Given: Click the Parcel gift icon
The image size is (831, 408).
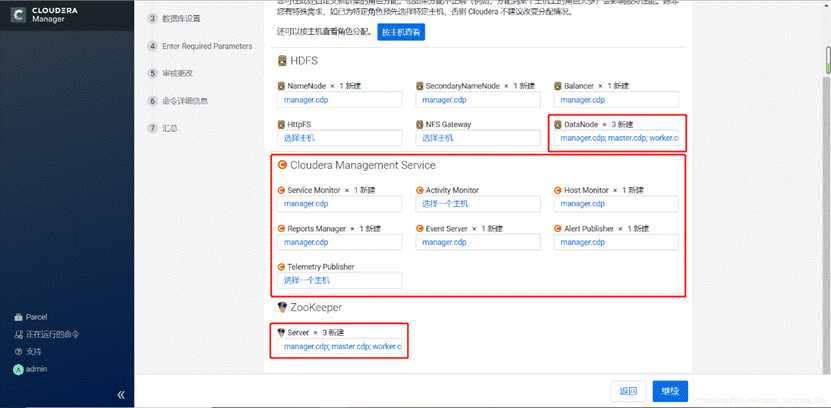Looking at the screenshot, I should click(x=18, y=317).
